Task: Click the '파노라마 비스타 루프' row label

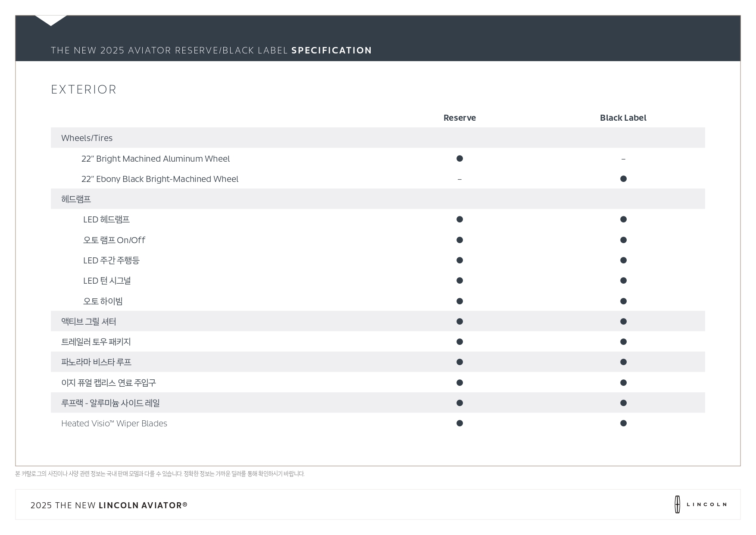Action: (96, 362)
